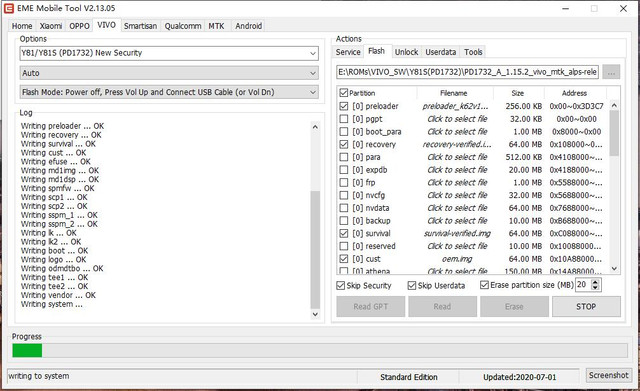Decrease erase partition size with down spinner
This screenshot has height=391, width=640.
pyautogui.click(x=595, y=288)
